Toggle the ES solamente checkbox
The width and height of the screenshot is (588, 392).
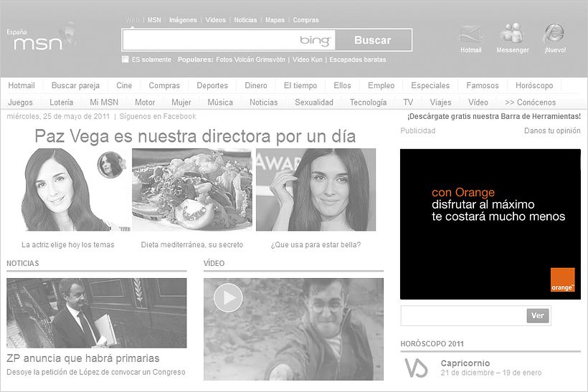coord(125,59)
